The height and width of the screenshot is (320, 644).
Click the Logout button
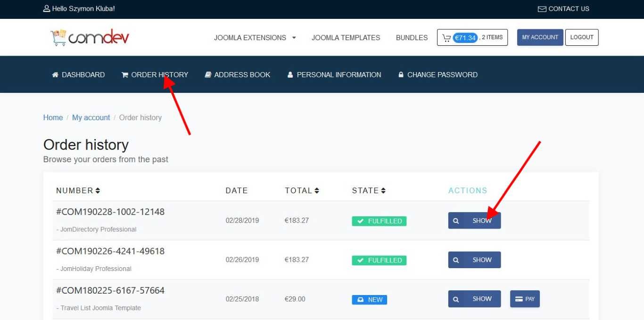[582, 37]
